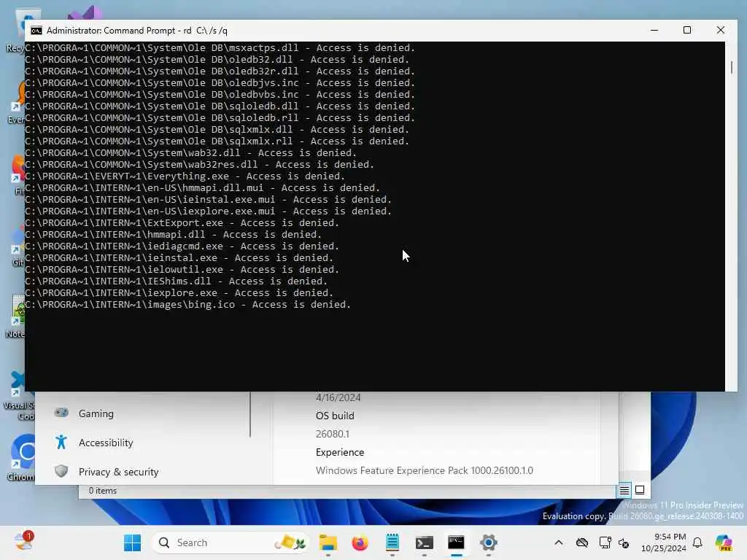The height and width of the screenshot is (560, 747).
Task: Click the cloud sync tray icon
Action: [581, 542]
